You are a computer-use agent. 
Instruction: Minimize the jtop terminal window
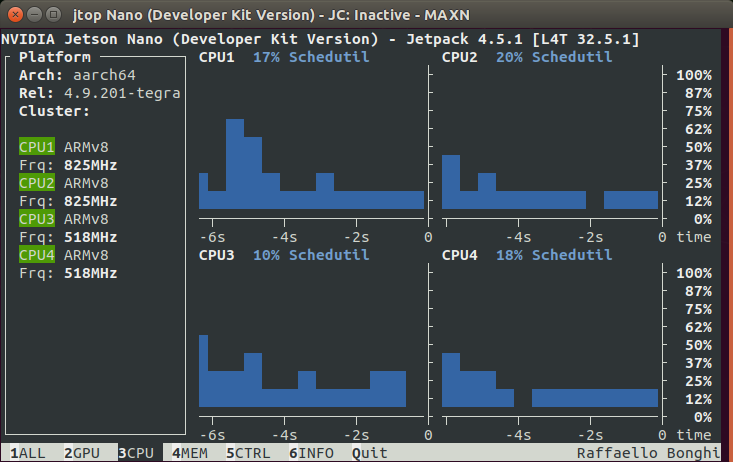coord(35,14)
